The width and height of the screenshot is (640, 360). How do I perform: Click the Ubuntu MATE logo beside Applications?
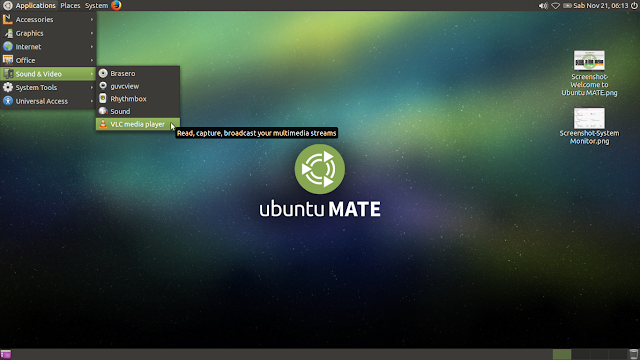coord(7,5)
